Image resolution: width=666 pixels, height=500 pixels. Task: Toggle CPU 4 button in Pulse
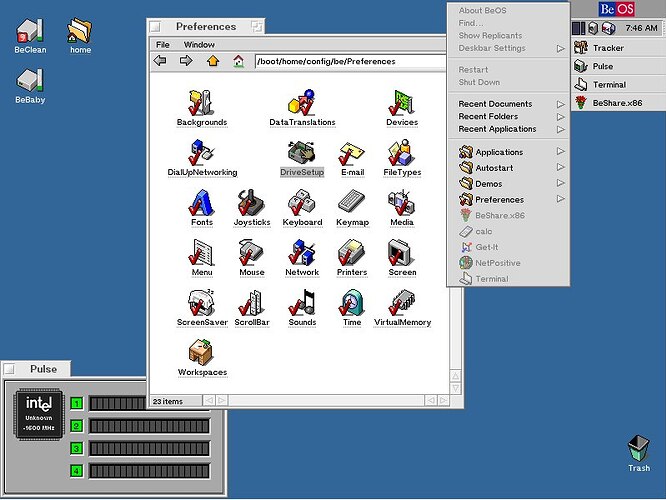(x=76, y=471)
